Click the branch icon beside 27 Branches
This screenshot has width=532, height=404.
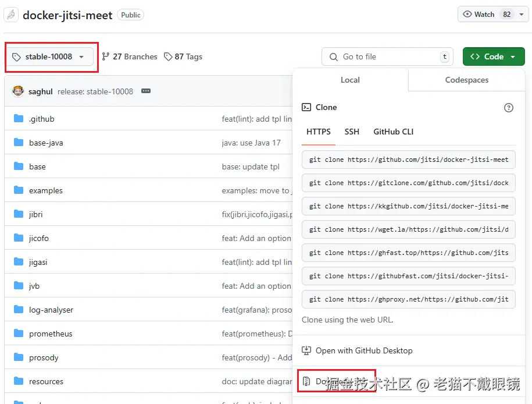coord(105,56)
